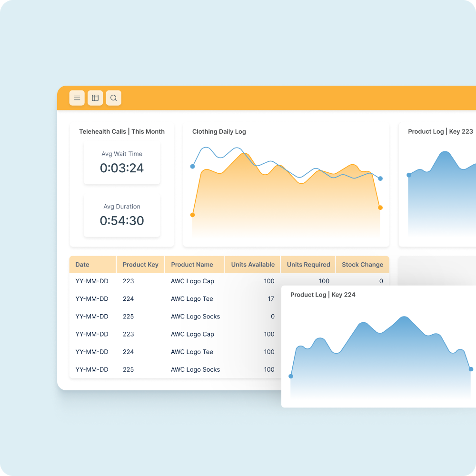476x476 pixels.
Task: Click the orange end point of Clothing Daily Log
Action: [x=380, y=208]
